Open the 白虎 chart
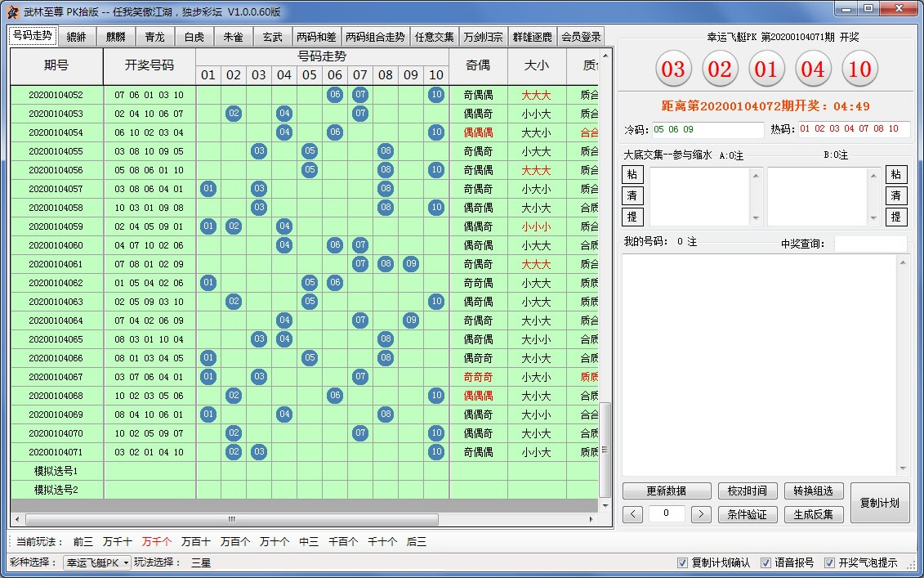Screen dimensions: 924x578 193,36
